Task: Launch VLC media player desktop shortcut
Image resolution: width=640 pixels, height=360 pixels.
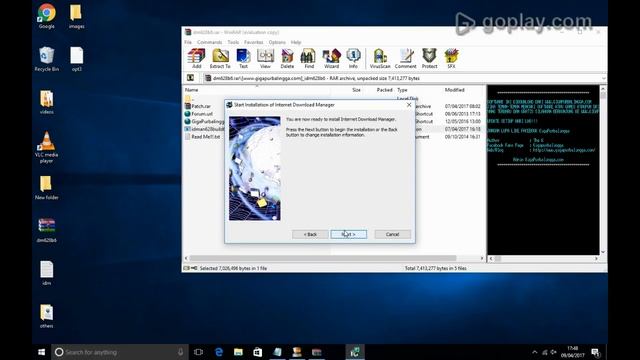Action: pos(47,147)
